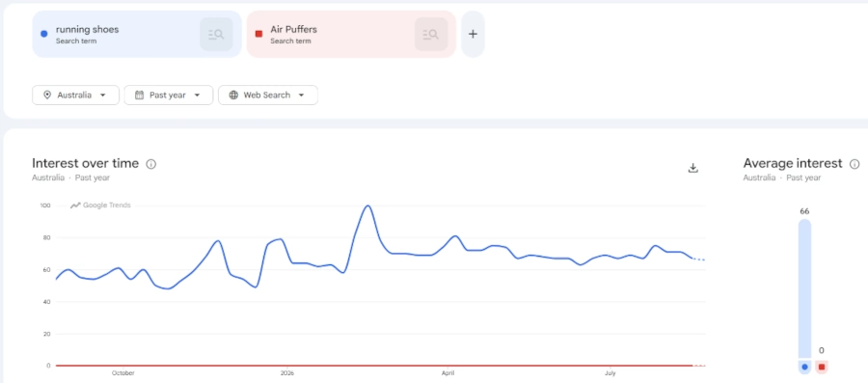Click the location pin icon
Viewport: 868px width, 383px height.
tap(47, 96)
